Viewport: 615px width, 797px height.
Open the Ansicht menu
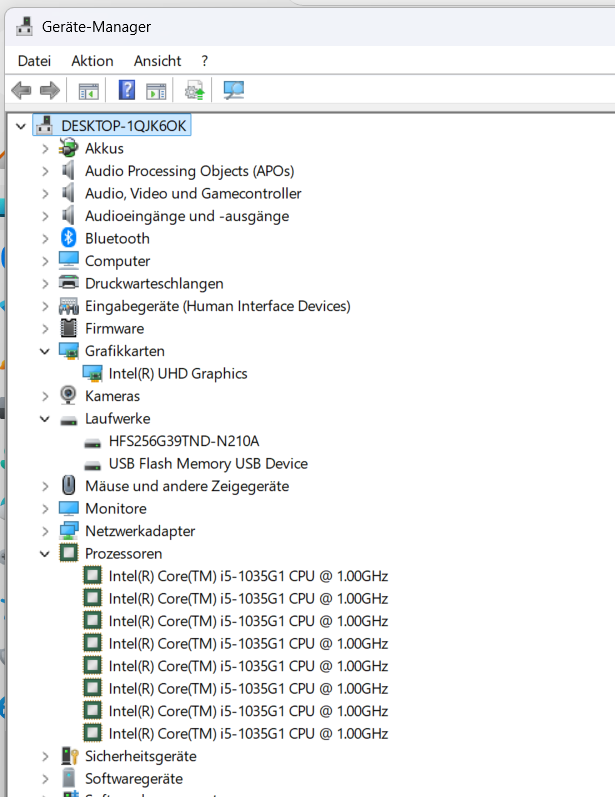[x=157, y=61]
